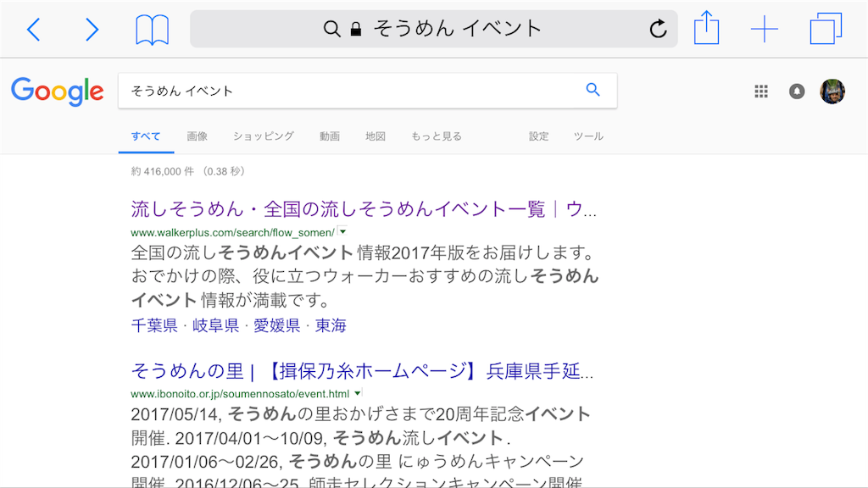Viewport: 868px width, 488px height.
Task: Add a new tab with plus icon
Action: tap(765, 29)
